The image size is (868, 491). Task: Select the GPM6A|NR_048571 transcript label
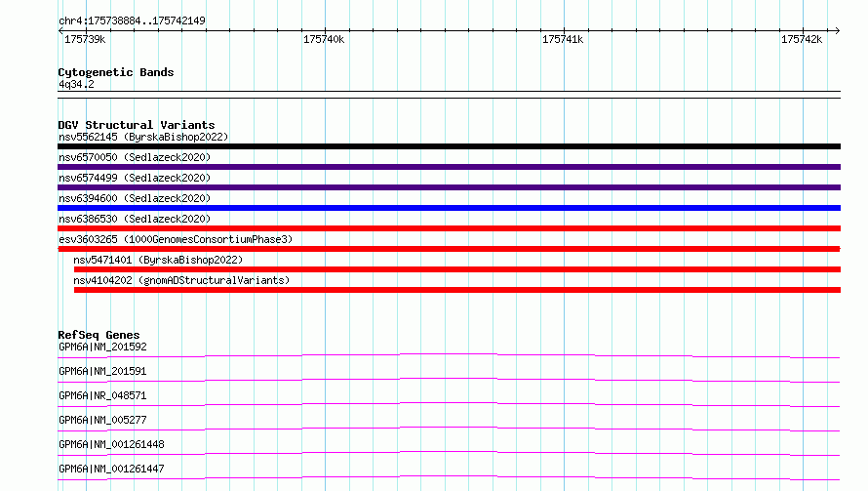tap(103, 395)
